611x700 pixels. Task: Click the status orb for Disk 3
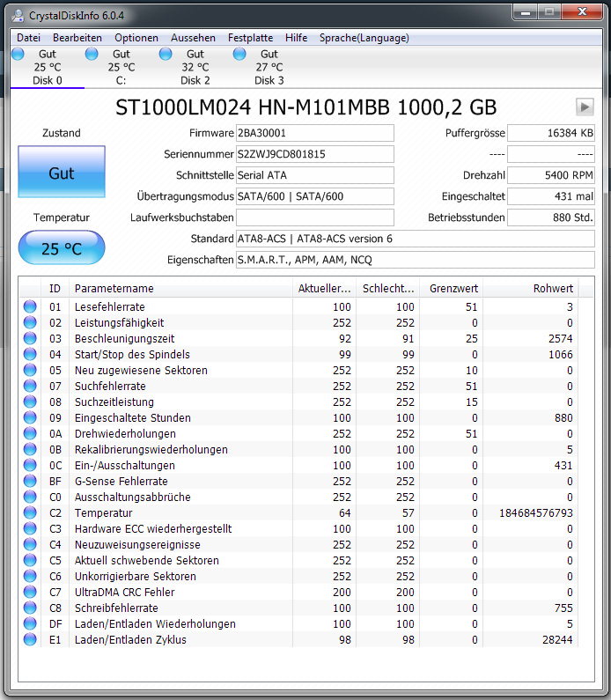coord(239,55)
